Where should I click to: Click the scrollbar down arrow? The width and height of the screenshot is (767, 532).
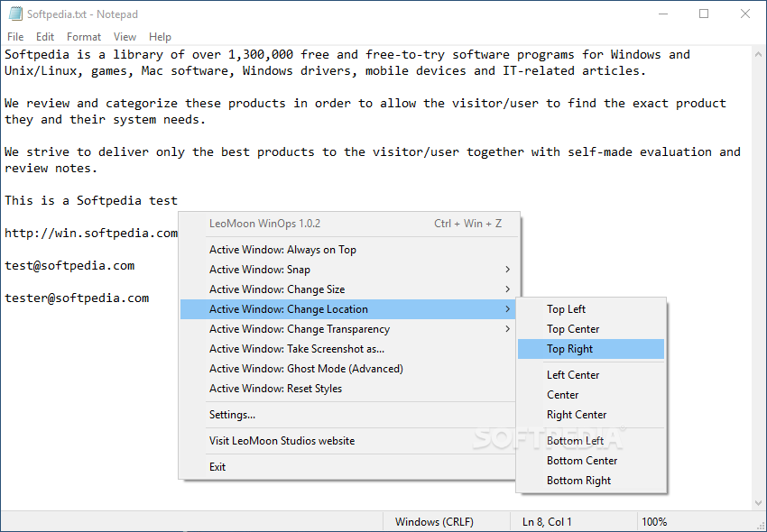point(758,502)
